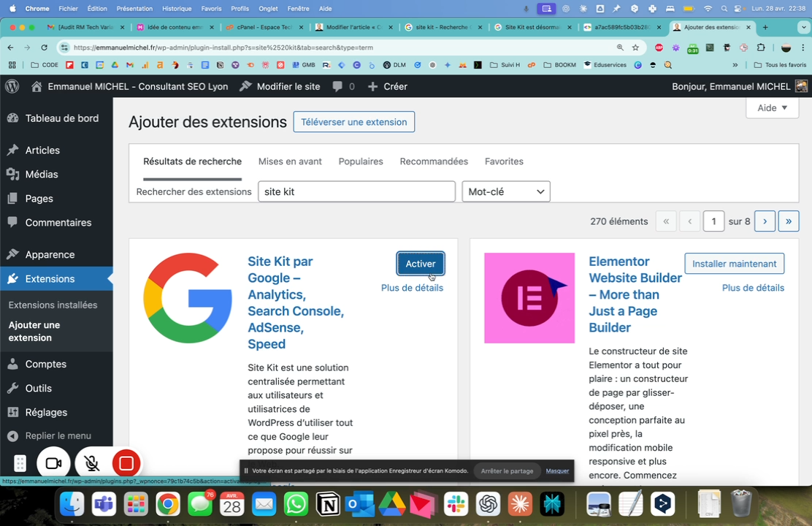The image size is (812, 526).
Task: Open the Créer new content menu
Action: [x=387, y=86]
